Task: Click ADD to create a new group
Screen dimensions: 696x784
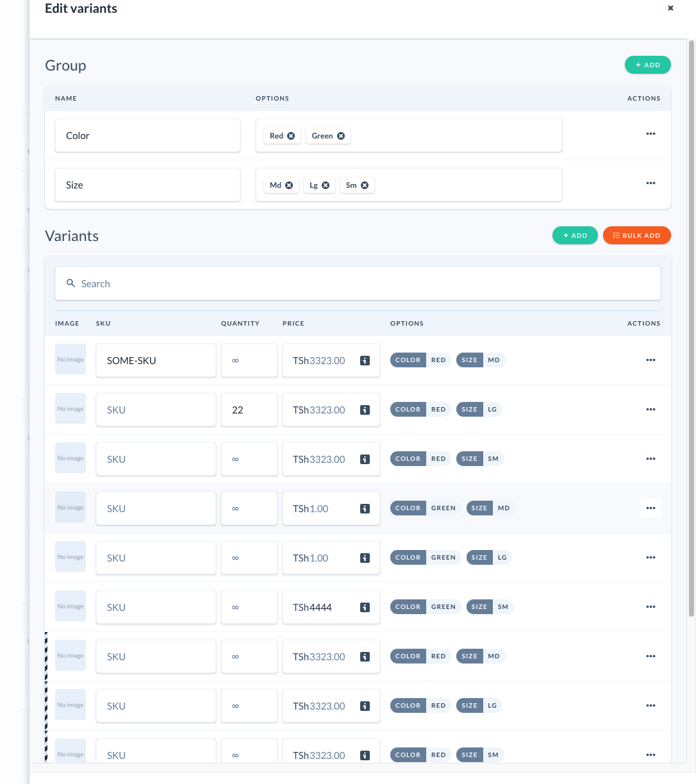Action: [x=647, y=65]
